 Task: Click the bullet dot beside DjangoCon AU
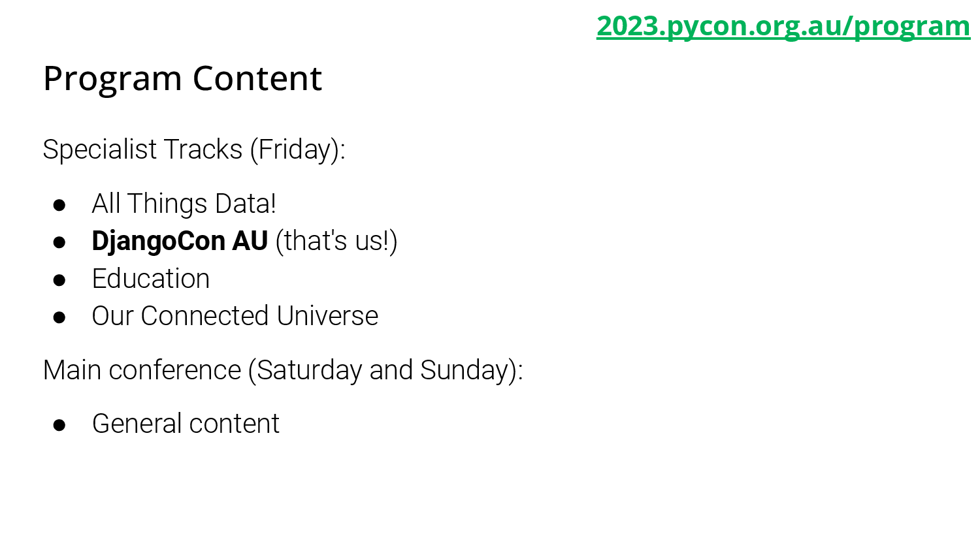coord(59,242)
